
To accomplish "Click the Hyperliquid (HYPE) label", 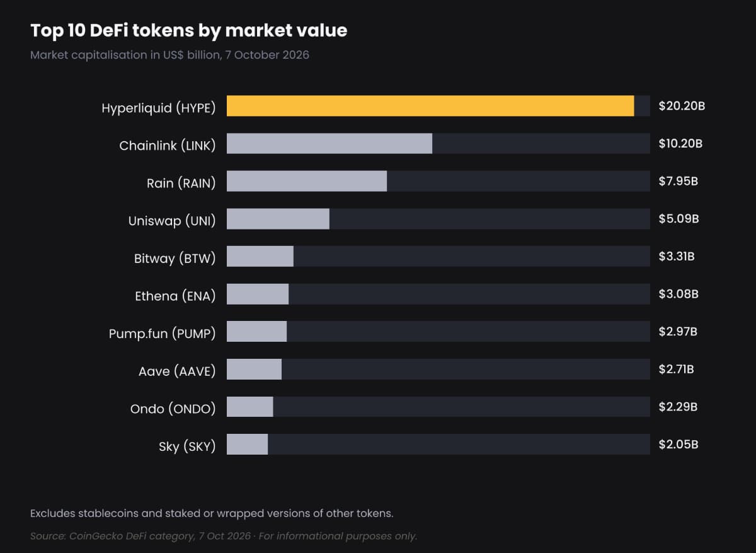I will tap(159, 108).
